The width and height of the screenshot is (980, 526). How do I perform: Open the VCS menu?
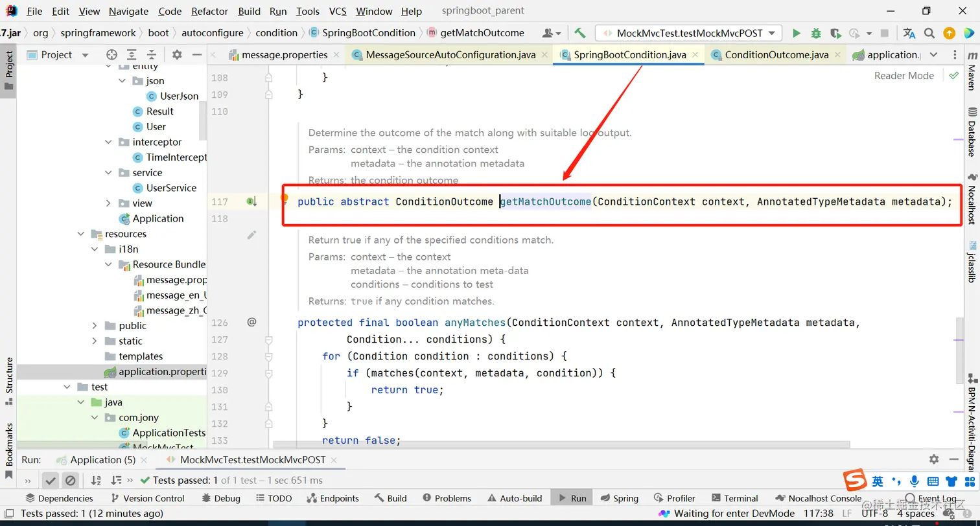[338, 11]
